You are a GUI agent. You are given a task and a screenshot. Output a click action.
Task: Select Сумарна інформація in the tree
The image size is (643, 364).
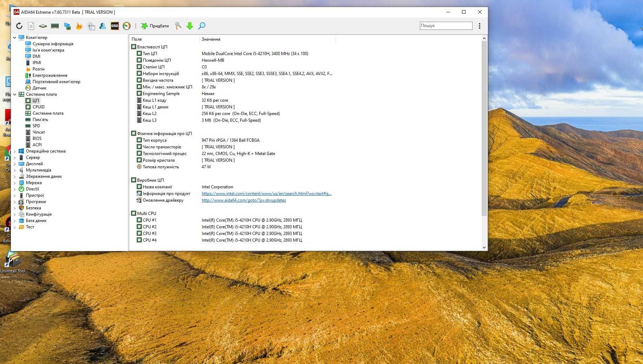(x=53, y=44)
